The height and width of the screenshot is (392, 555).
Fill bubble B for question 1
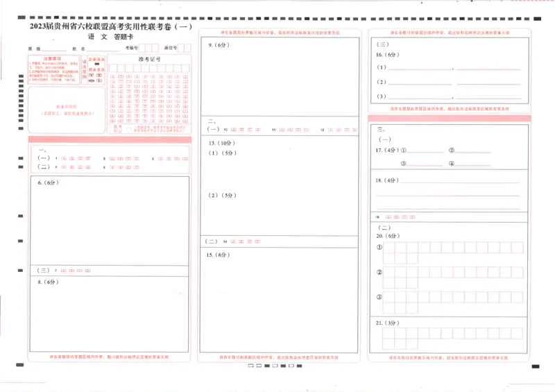point(72,159)
